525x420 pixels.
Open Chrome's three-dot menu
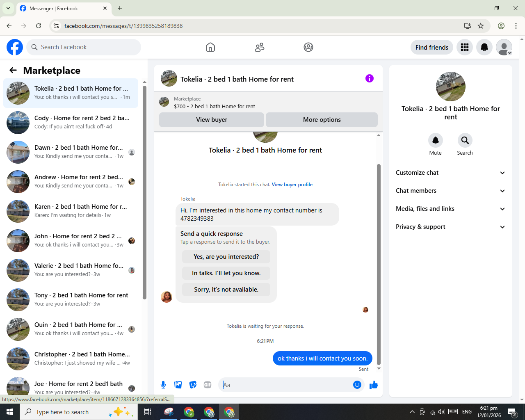pos(516,26)
